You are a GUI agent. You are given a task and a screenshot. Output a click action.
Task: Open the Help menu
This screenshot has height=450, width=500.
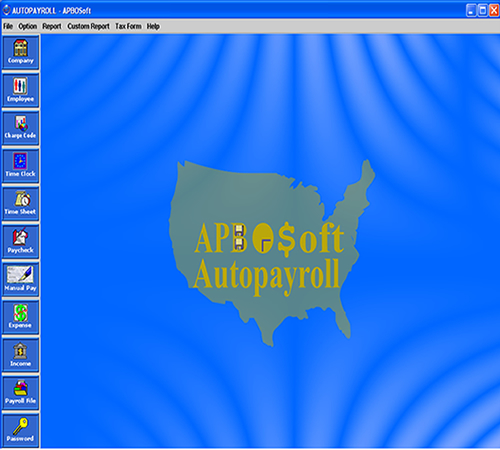(153, 26)
